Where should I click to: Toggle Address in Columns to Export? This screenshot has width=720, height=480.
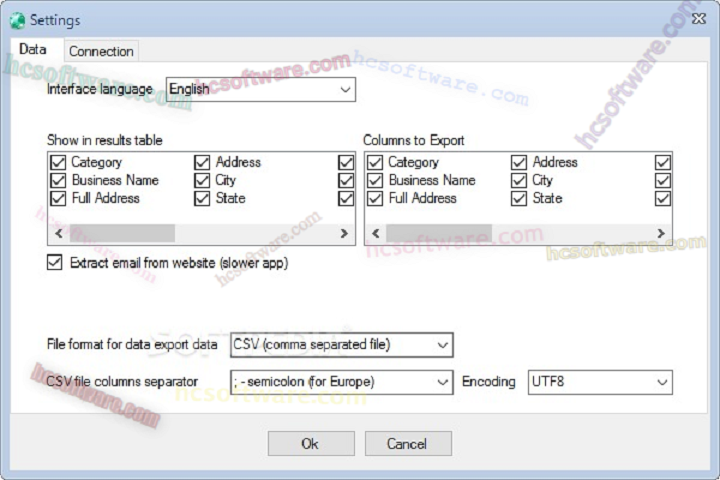tap(519, 162)
